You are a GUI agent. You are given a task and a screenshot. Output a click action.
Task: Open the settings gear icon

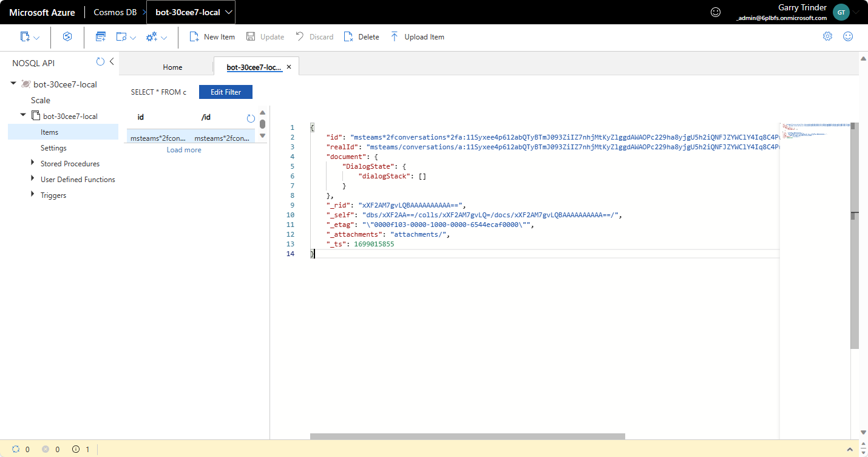coord(827,36)
